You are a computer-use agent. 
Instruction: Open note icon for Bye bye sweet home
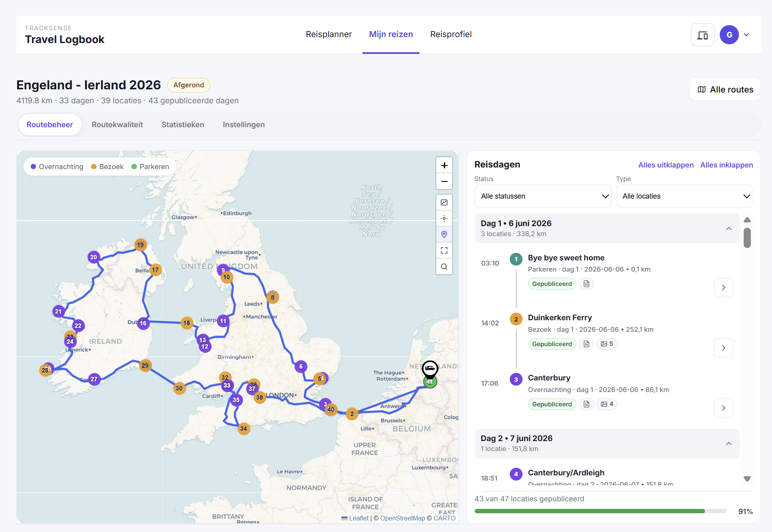[x=586, y=284]
